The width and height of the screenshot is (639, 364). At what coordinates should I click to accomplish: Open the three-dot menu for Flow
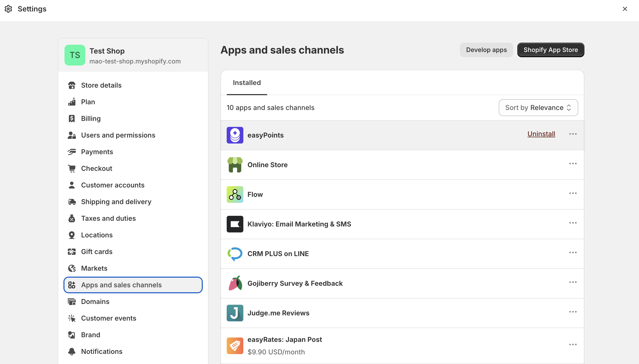coord(573,193)
